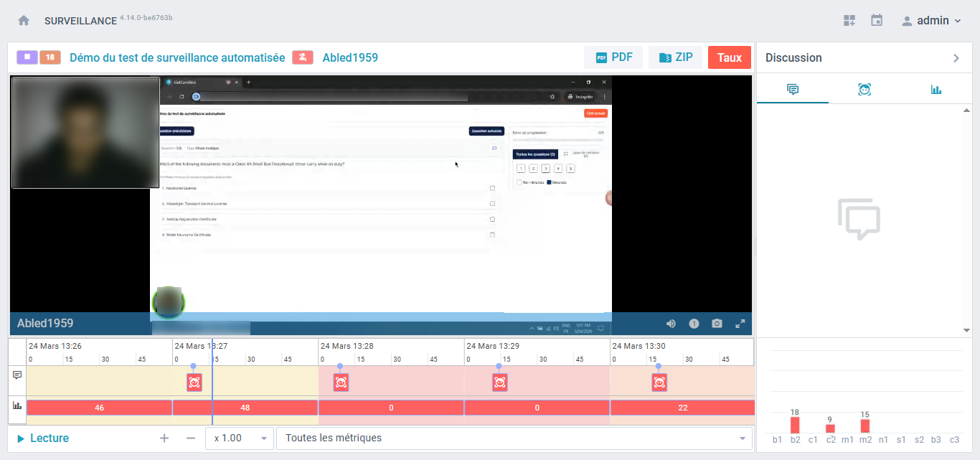The height and width of the screenshot is (460, 980).
Task: Click the score segment showing 22
Action: coord(682,408)
